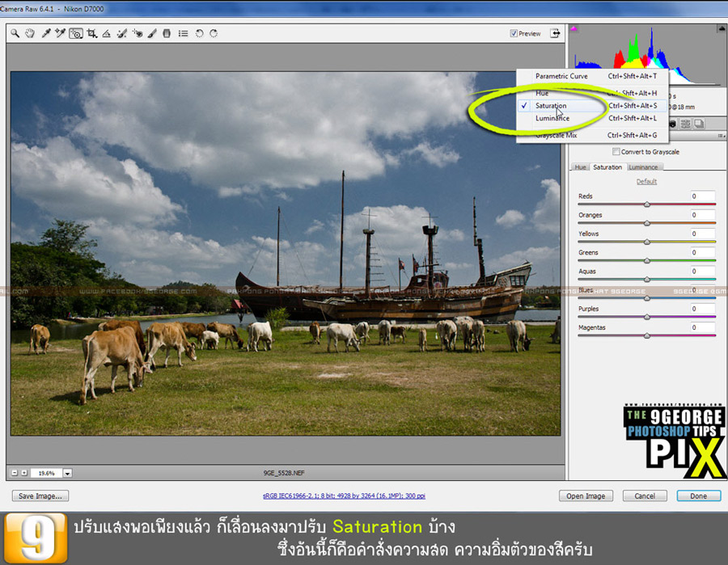Toggle the shadow clipping warning triangle
728x565 pixels.
click(574, 29)
